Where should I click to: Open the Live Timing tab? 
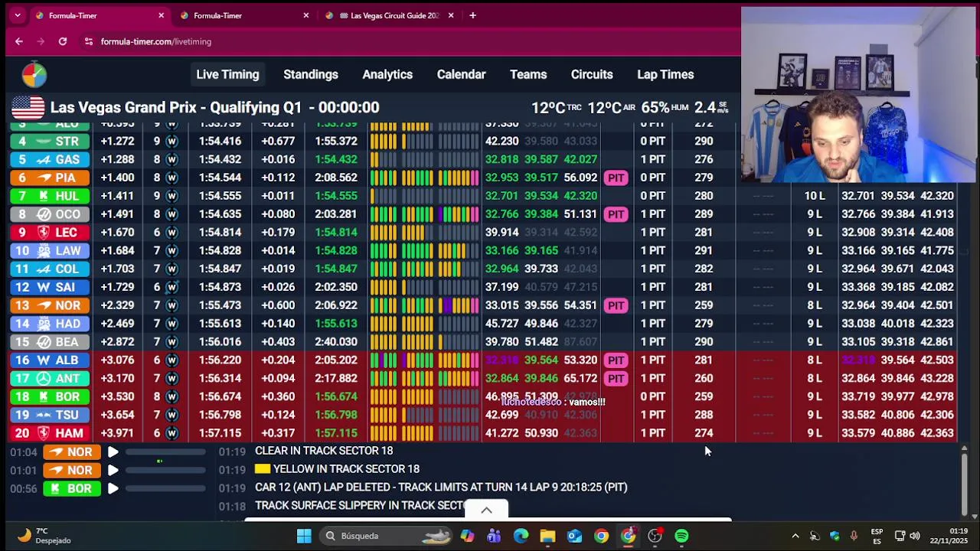[227, 74]
